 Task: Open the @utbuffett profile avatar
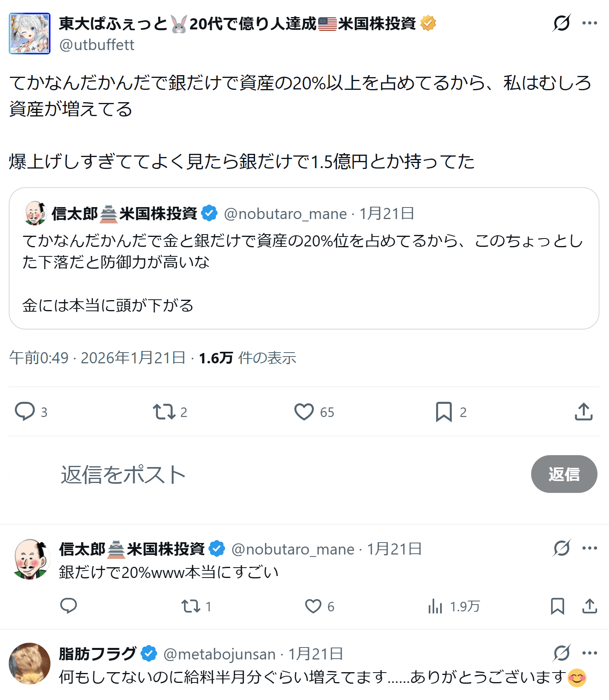click(x=30, y=33)
